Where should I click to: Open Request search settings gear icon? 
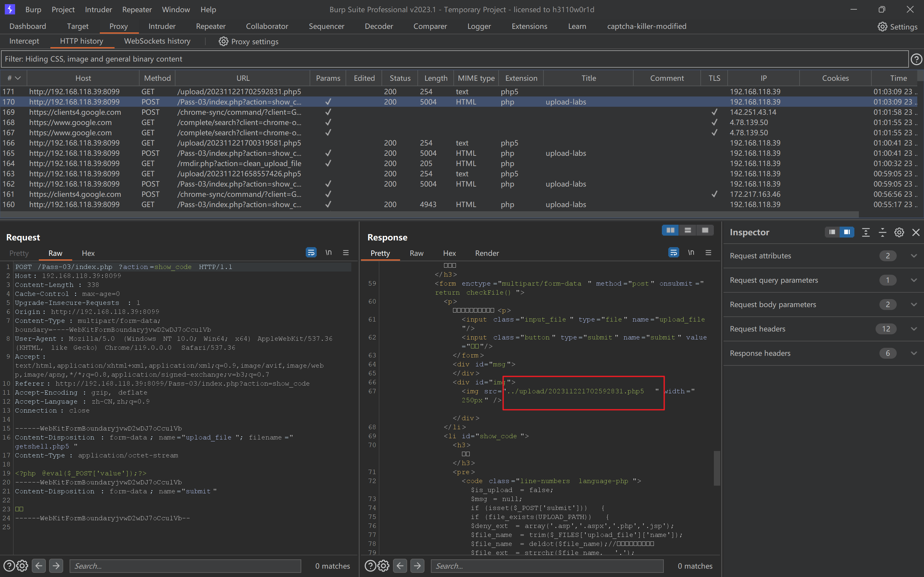click(x=22, y=565)
